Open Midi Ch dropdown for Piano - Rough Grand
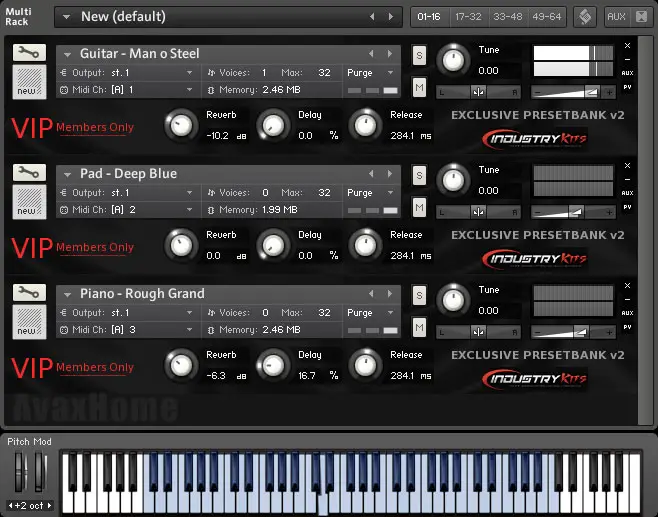 coord(190,330)
